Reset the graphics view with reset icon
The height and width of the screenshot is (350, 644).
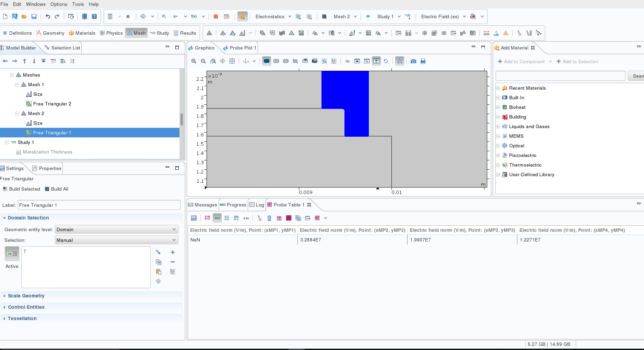pyautogui.click(x=386, y=61)
